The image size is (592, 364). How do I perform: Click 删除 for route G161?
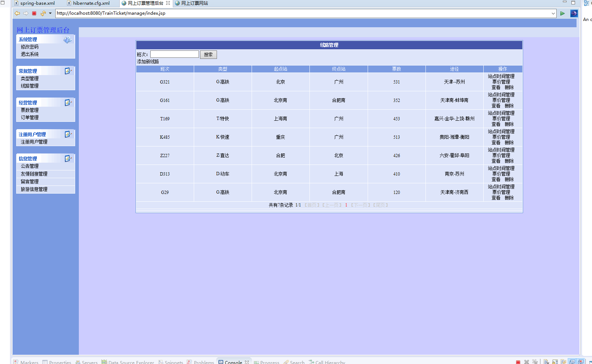(509, 106)
